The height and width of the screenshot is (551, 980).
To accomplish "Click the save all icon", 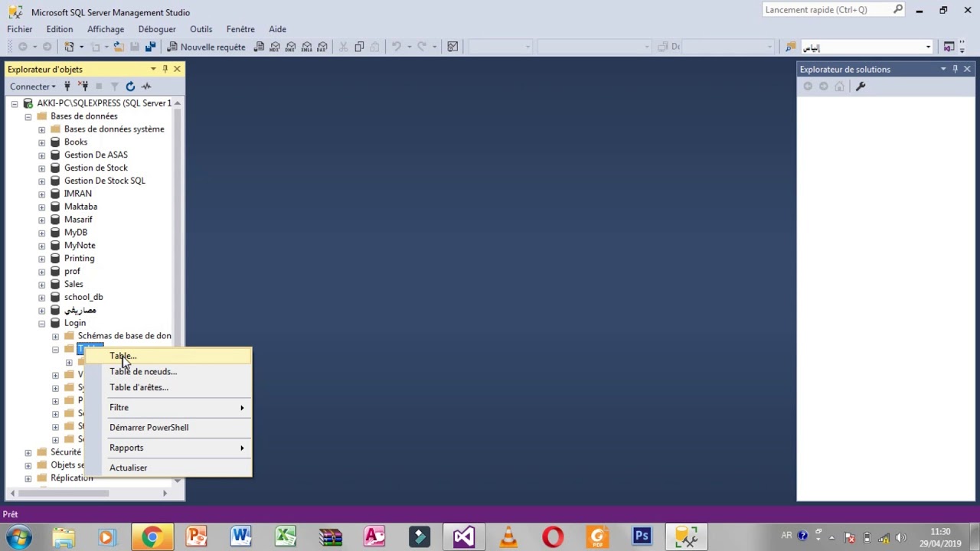I will pos(150,47).
